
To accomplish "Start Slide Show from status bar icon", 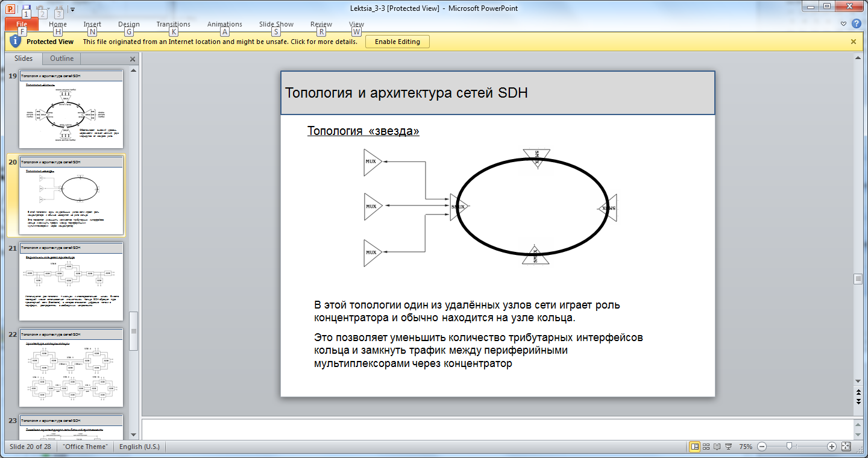I will coord(728,447).
